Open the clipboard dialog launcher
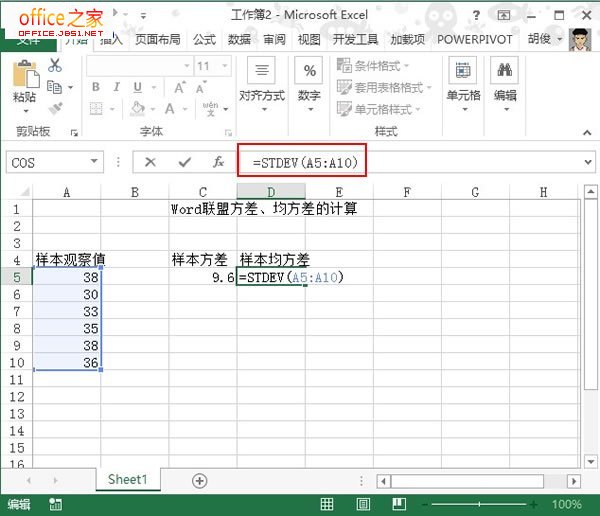600x516 pixels. [74, 133]
